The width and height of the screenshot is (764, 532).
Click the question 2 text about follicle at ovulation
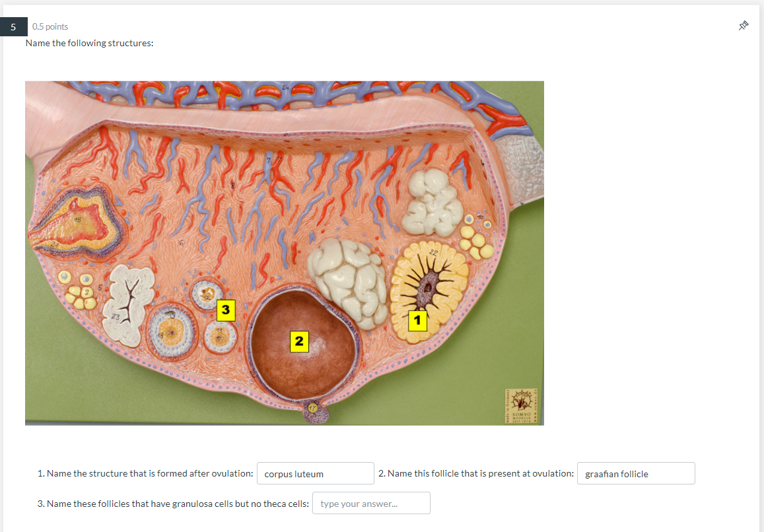coord(476,473)
